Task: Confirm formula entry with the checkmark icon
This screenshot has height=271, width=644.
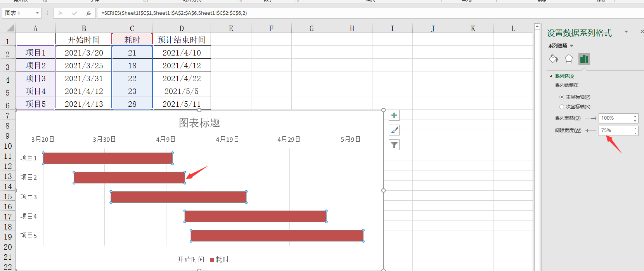Action: point(74,13)
